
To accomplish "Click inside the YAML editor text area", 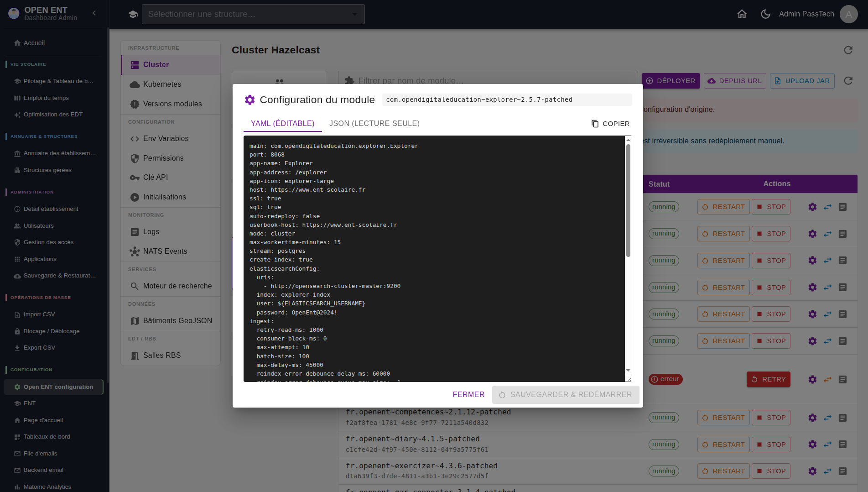I will click(x=434, y=259).
